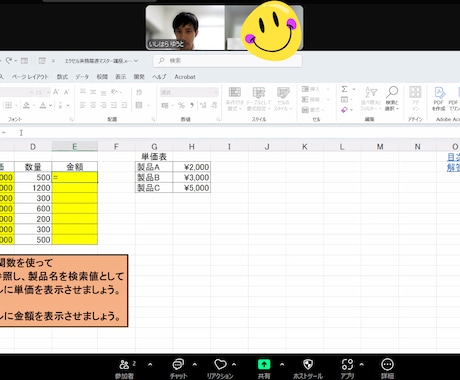Select column E header
460x380 pixels.
75,146
